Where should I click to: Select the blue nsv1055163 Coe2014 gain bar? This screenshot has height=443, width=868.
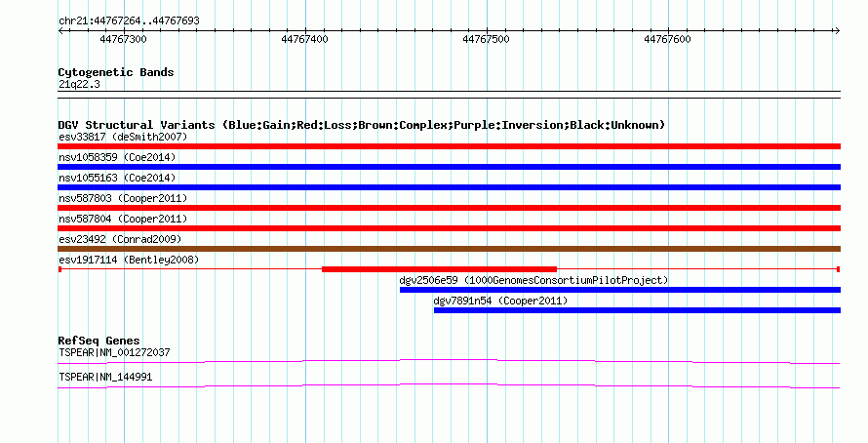pyautogui.click(x=449, y=187)
